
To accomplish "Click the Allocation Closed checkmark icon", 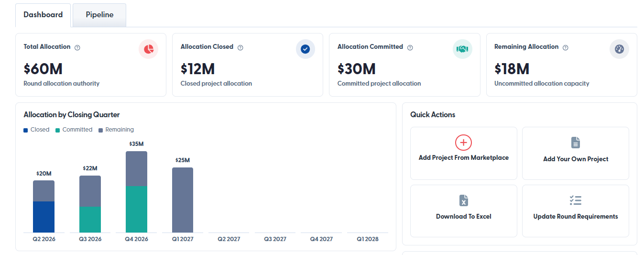I will pyautogui.click(x=306, y=49).
